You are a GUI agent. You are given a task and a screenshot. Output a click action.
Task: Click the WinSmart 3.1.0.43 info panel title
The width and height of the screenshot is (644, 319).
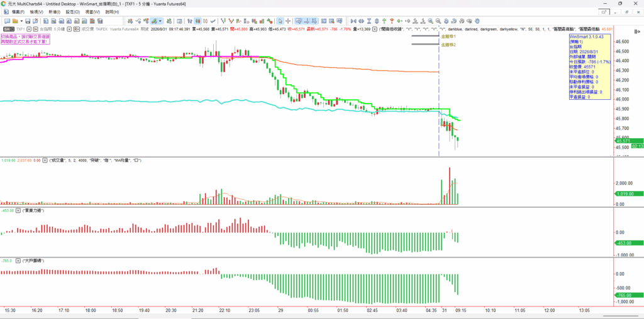pos(583,37)
